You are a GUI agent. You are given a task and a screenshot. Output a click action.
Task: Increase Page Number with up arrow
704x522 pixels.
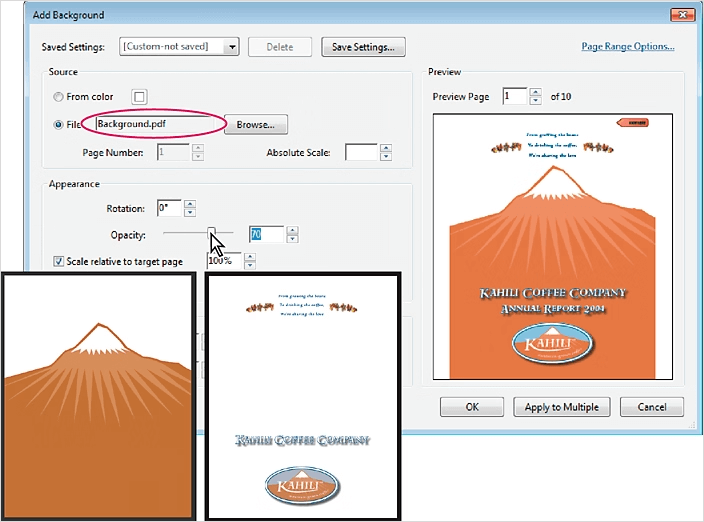tap(198, 148)
